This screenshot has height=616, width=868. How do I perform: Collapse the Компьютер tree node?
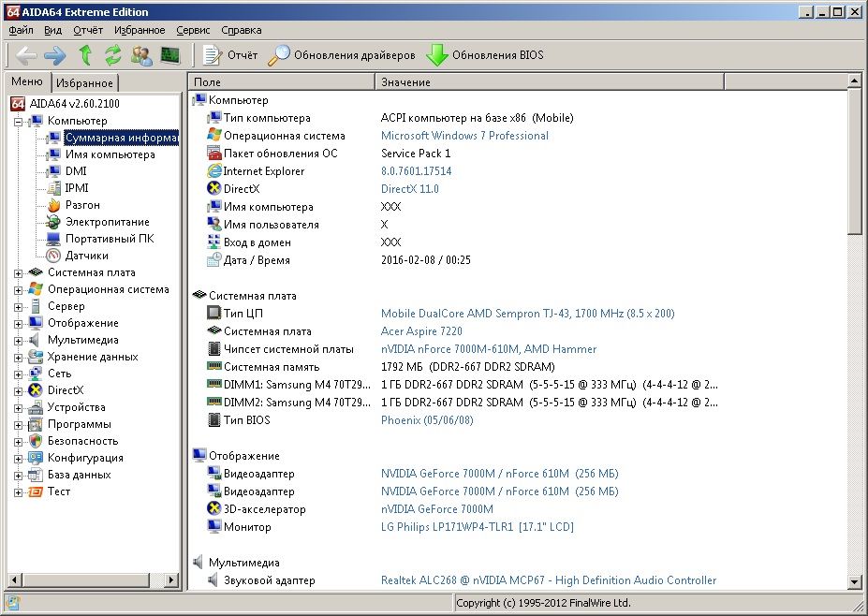[19, 122]
